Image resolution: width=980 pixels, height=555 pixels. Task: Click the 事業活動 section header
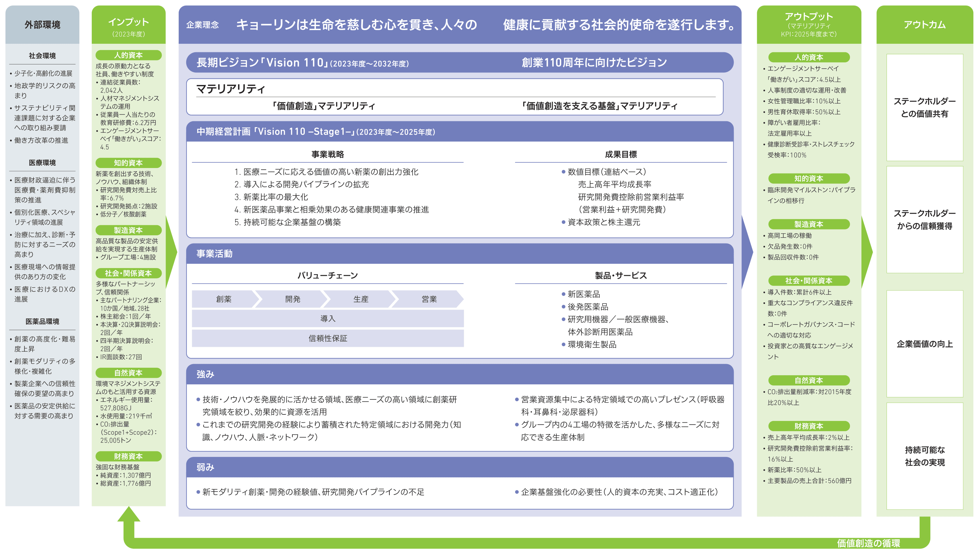click(x=460, y=254)
